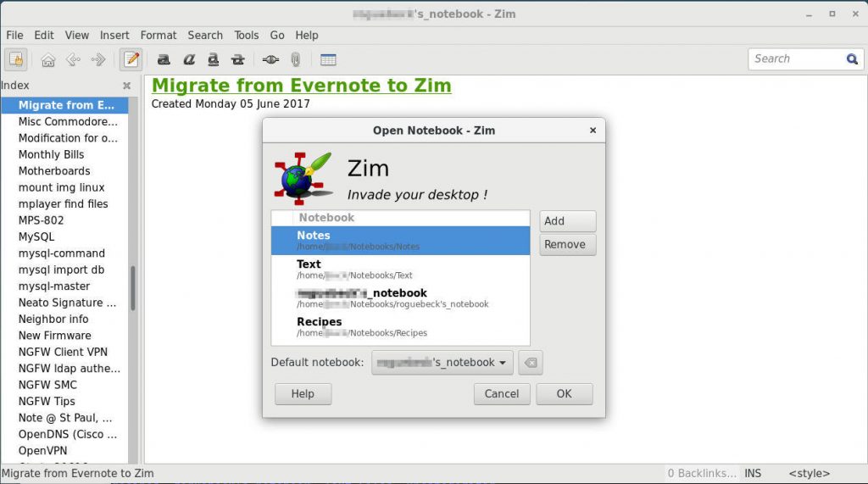Click the Add notebook button
868x484 pixels.
tap(567, 221)
